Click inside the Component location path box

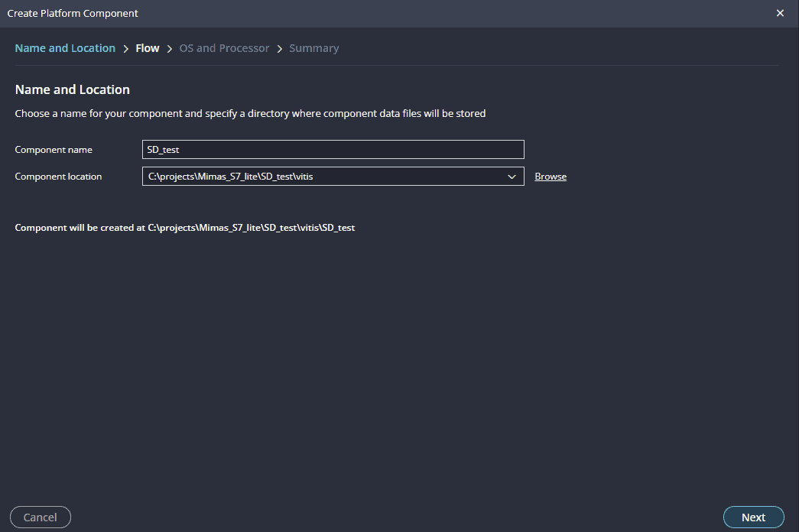coord(321,177)
